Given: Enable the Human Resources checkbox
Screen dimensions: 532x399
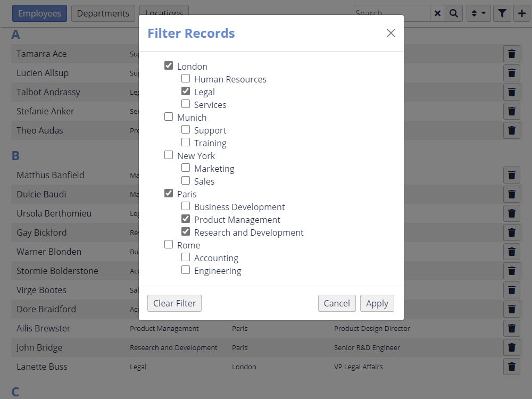Looking at the screenshot, I should pyautogui.click(x=186, y=78).
